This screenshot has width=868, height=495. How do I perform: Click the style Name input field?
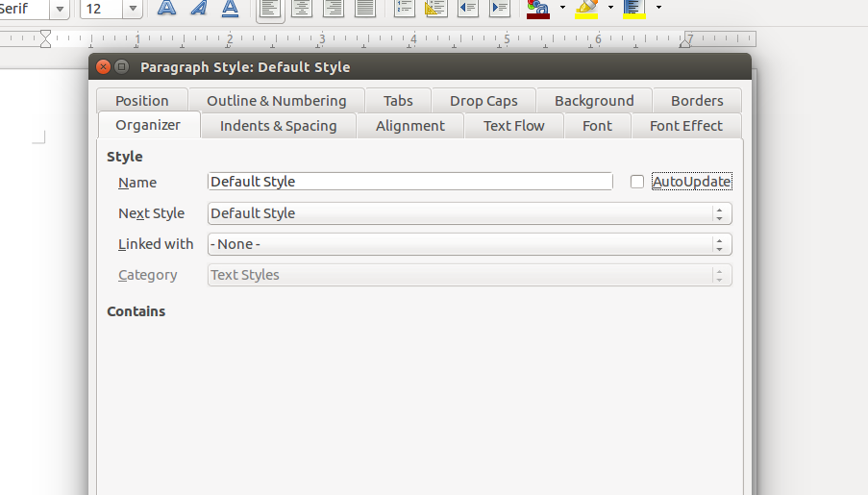coord(409,182)
